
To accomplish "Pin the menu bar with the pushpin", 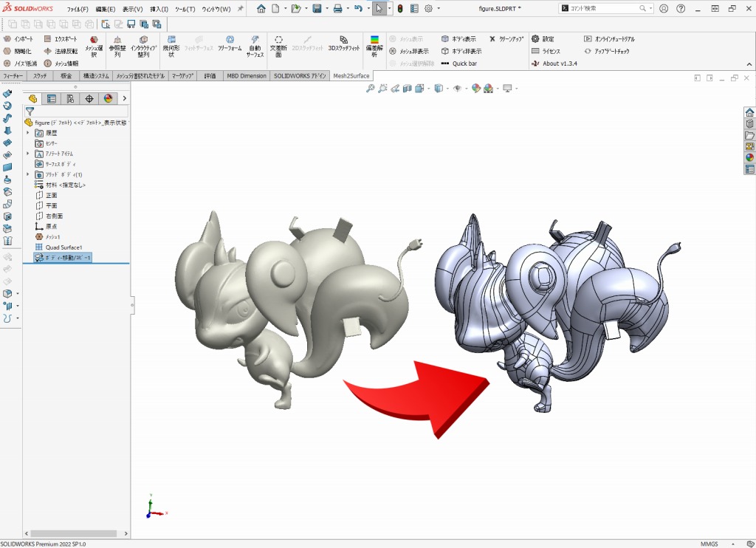I will click(x=240, y=9).
